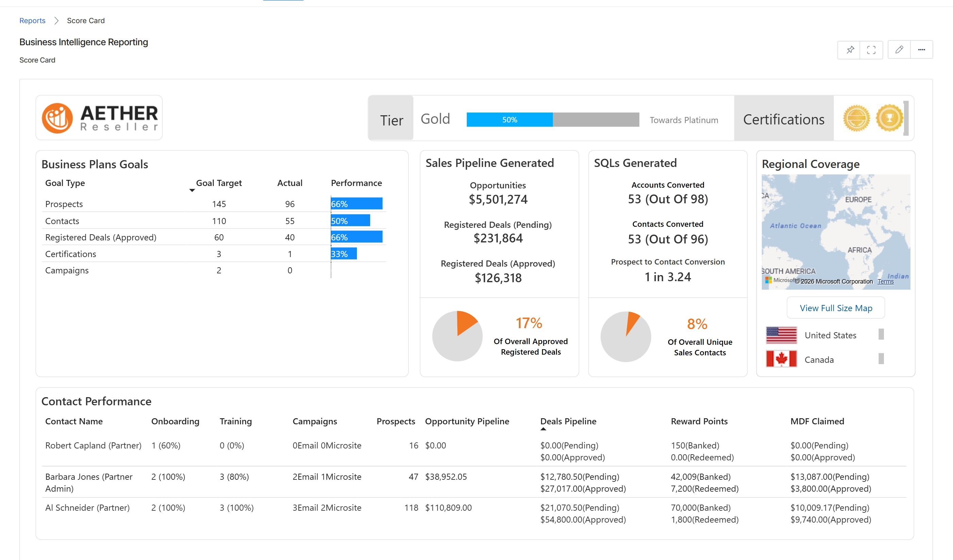The height and width of the screenshot is (560, 953).
Task: Sort by Actual column header
Action: [290, 183]
